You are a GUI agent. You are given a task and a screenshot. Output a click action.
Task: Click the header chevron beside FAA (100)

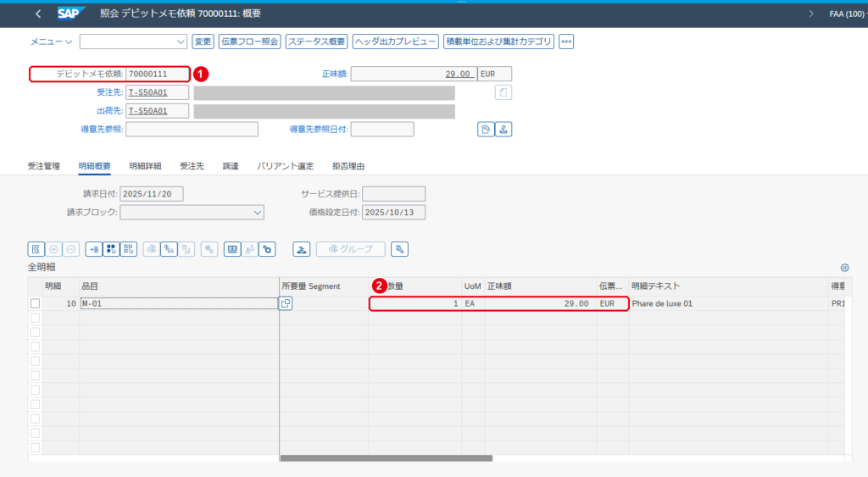(x=811, y=14)
